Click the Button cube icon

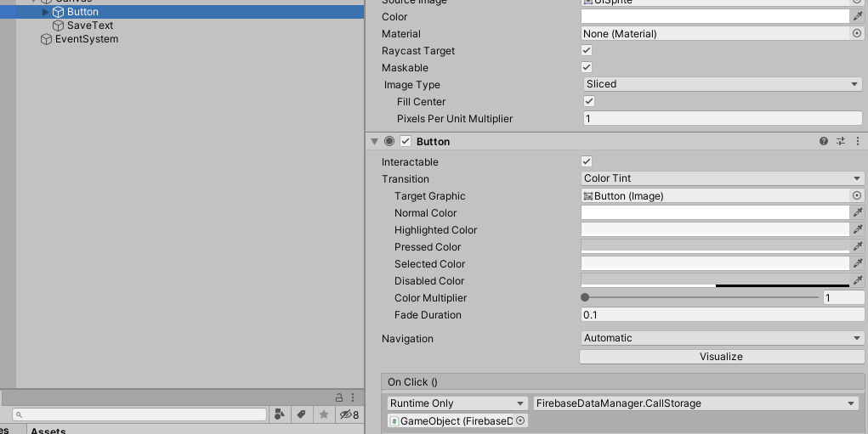pos(58,12)
